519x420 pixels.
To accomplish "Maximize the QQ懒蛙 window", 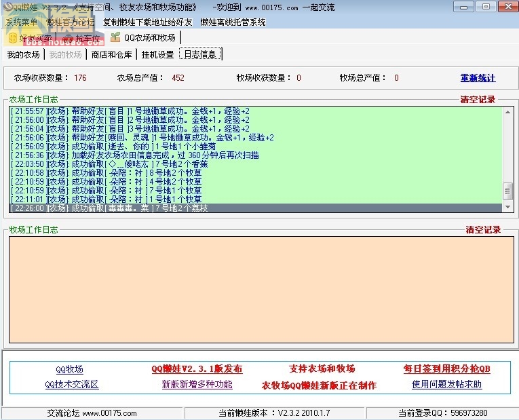I will click(x=486, y=7).
